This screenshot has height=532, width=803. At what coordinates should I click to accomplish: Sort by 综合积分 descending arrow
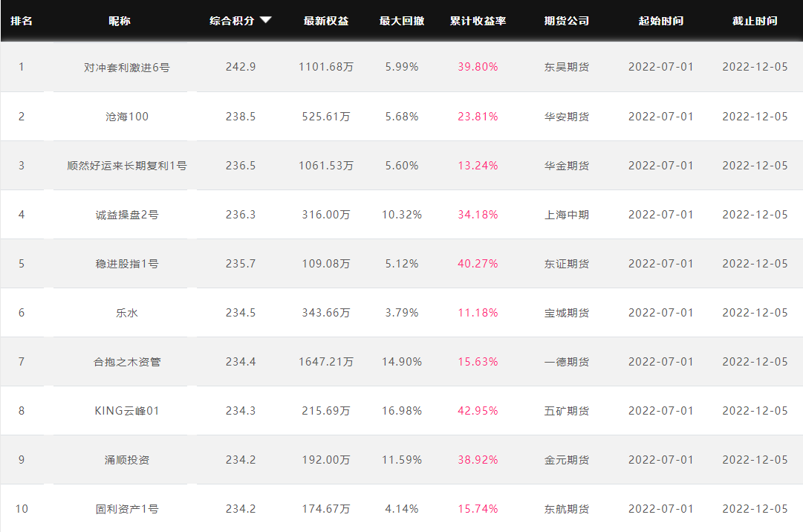click(265, 20)
